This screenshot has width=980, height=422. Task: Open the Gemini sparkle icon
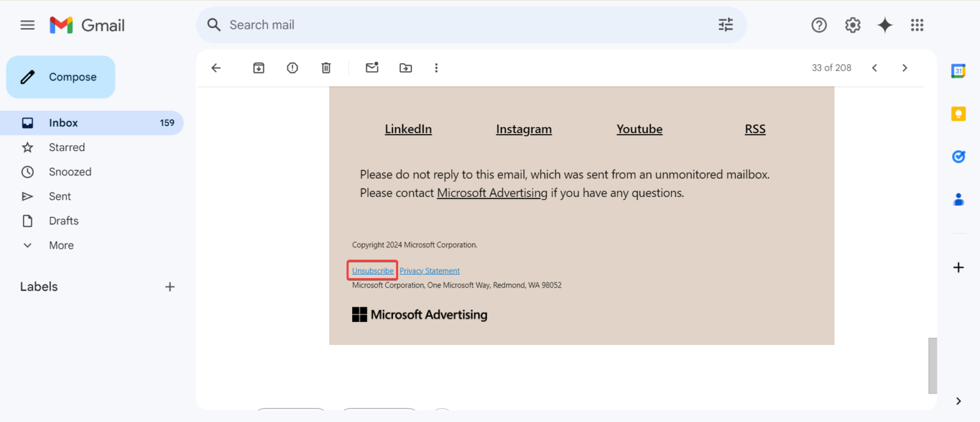coord(885,25)
